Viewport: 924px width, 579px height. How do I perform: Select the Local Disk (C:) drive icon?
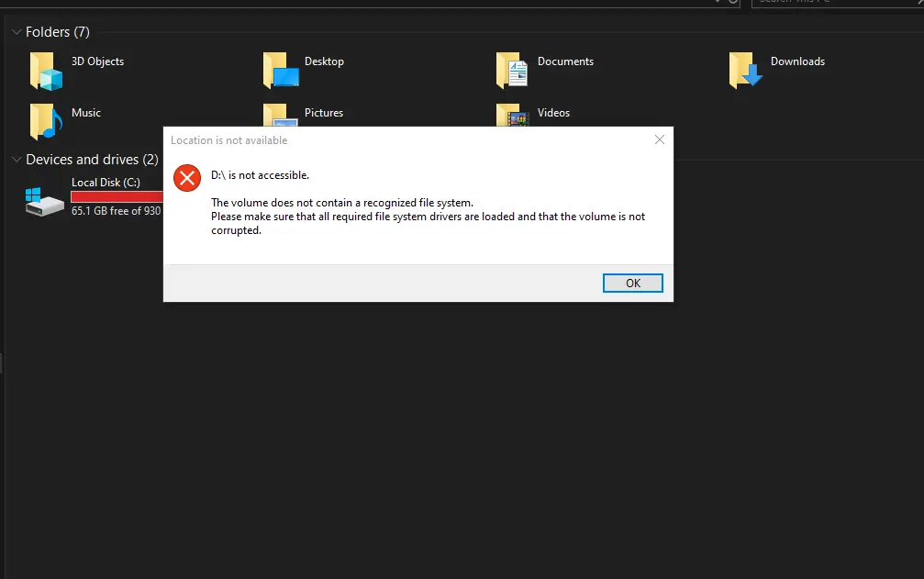point(45,202)
